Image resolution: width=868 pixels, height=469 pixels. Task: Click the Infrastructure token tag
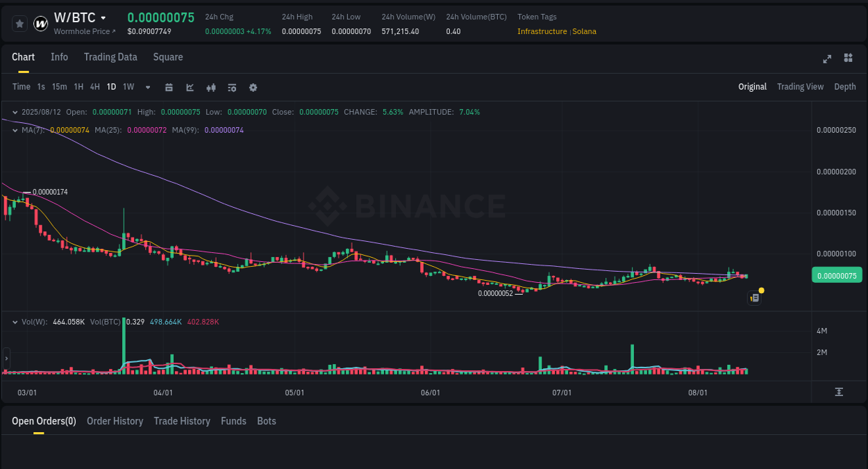click(542, 31)
